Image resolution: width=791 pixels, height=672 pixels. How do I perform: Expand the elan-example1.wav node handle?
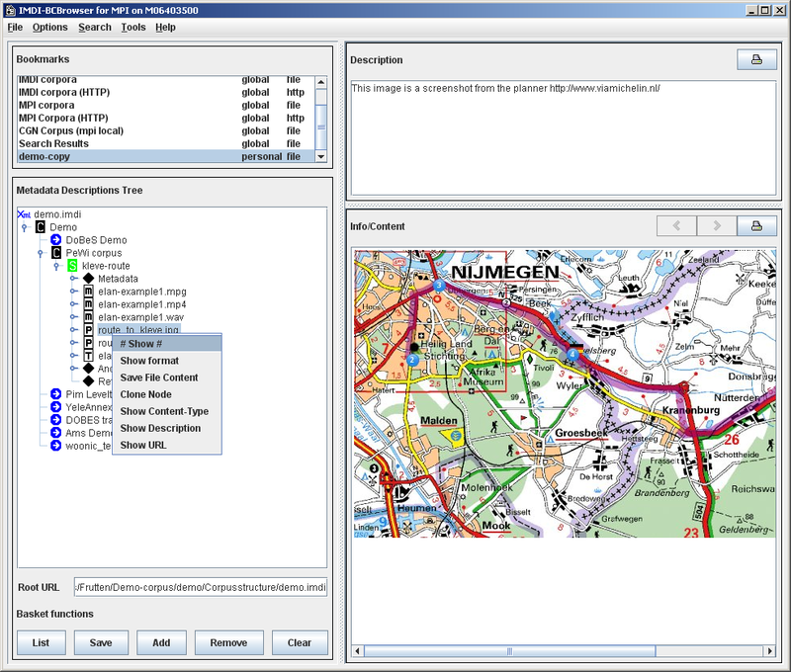tap(73, 317)
